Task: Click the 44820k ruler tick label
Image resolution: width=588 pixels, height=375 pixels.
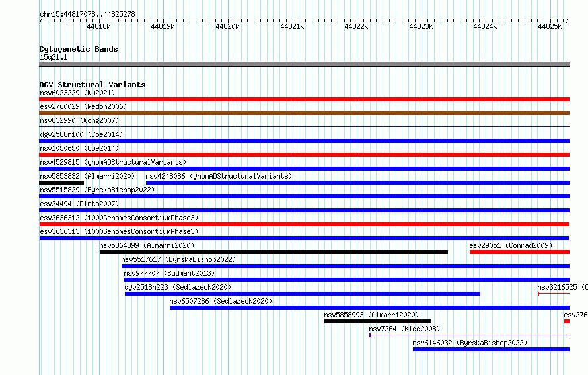Action: [x=227, y=26]
